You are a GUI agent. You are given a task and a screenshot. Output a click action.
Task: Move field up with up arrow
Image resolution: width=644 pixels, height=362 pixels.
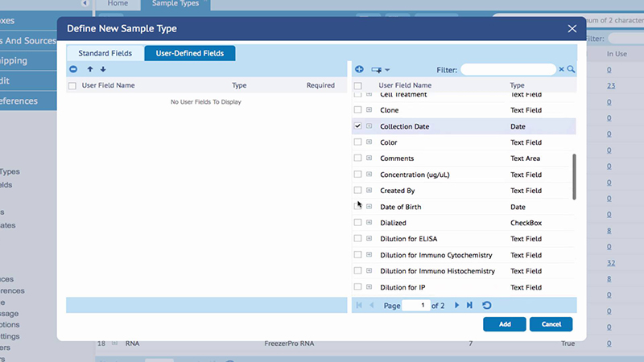(90, 70)
